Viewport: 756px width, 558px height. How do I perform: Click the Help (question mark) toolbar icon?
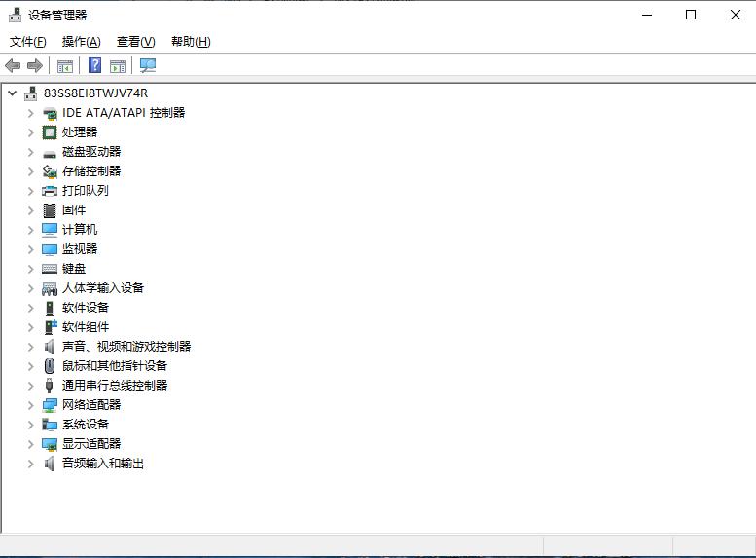[94, 65]
